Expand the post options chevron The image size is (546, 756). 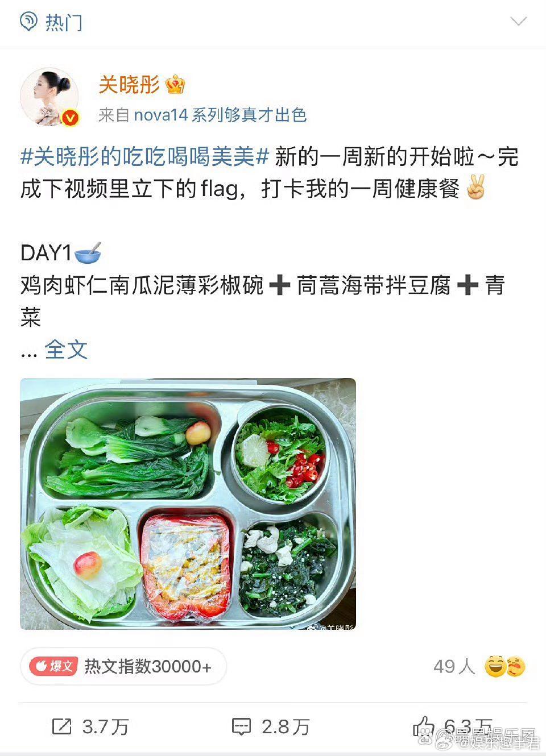518,22
